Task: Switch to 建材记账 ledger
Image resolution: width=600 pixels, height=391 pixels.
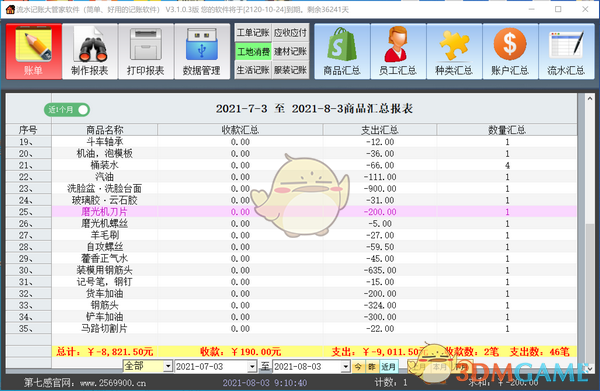Action: click(290, 52)
